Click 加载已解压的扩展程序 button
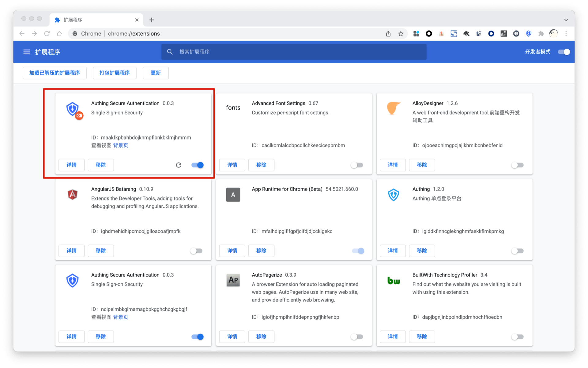The image size is (588, 368). [x=55, y=73]
